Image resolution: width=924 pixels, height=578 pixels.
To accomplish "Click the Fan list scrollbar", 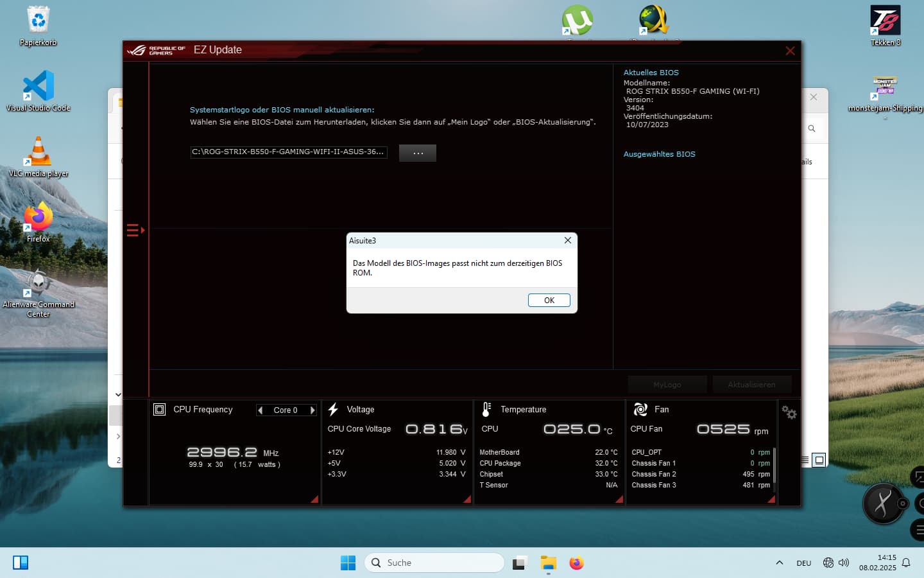I will coord(774,466).
